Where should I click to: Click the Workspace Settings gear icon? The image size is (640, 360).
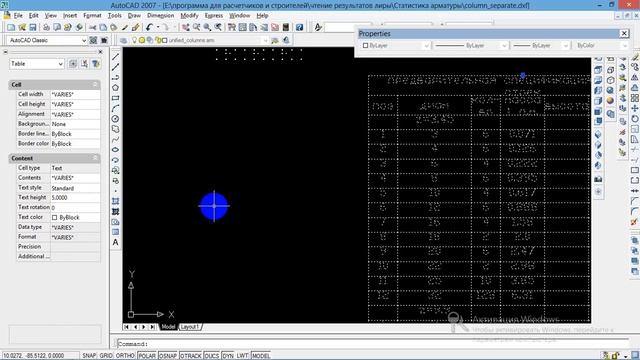pos(93,40)
